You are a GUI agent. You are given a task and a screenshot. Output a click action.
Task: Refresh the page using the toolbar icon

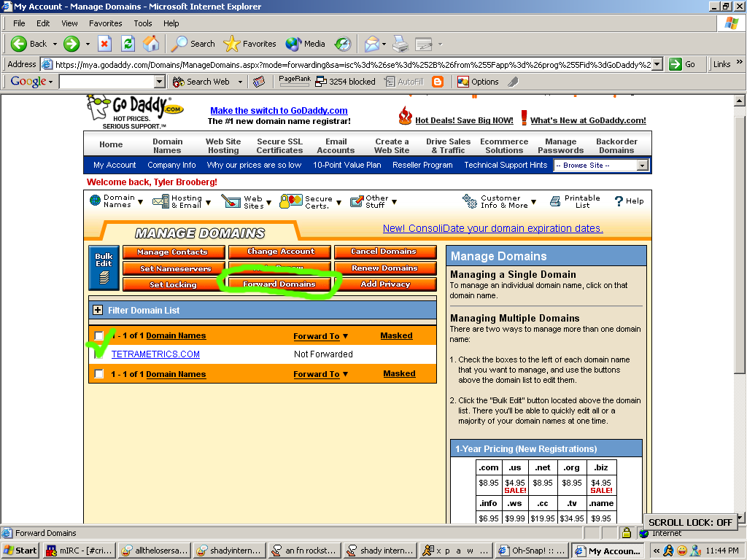128,44
